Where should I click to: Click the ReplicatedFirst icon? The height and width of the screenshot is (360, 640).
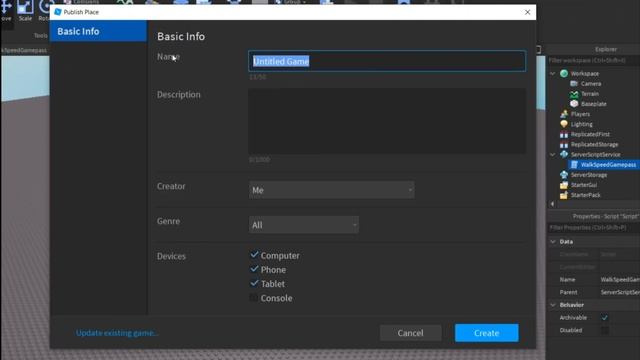click(x=564, y=134)
